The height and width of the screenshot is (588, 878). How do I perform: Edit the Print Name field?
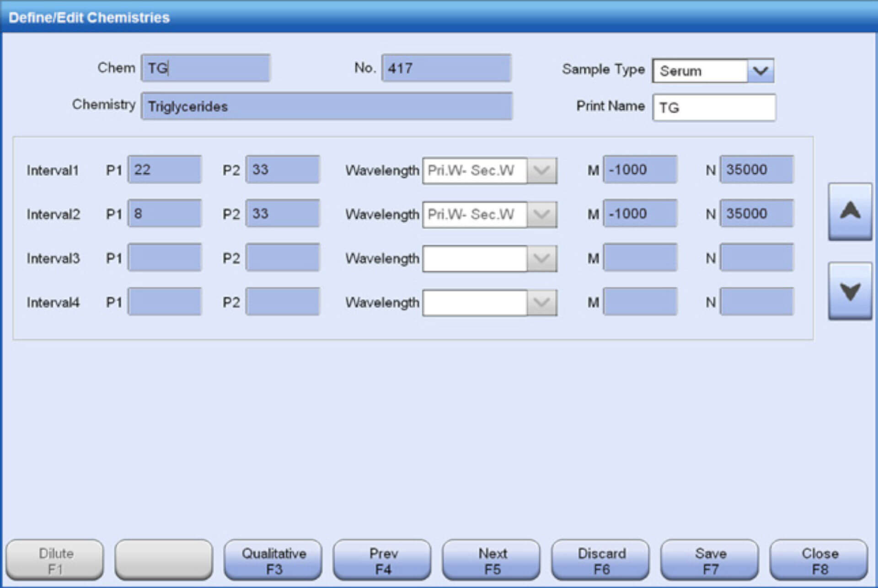click(x=714, y=108)
